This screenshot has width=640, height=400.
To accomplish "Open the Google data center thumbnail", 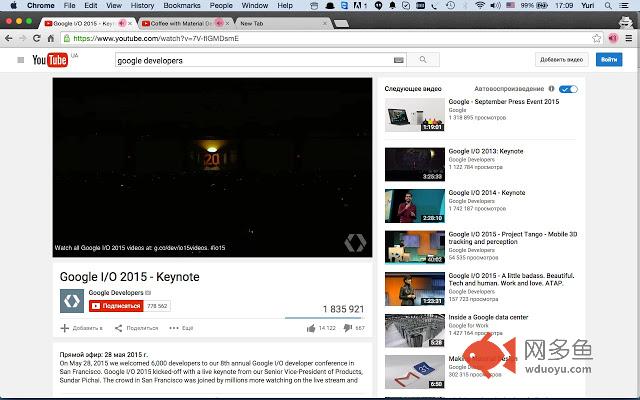I will click(415, 331).
